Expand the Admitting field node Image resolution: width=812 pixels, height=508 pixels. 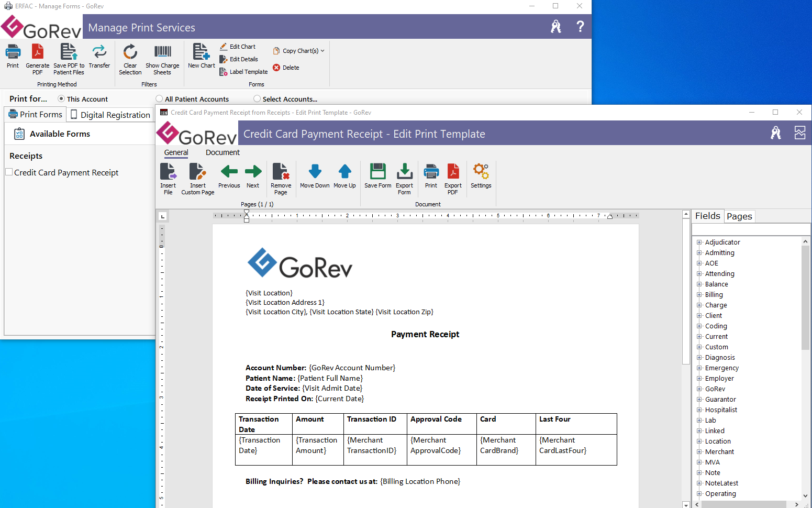699,252
